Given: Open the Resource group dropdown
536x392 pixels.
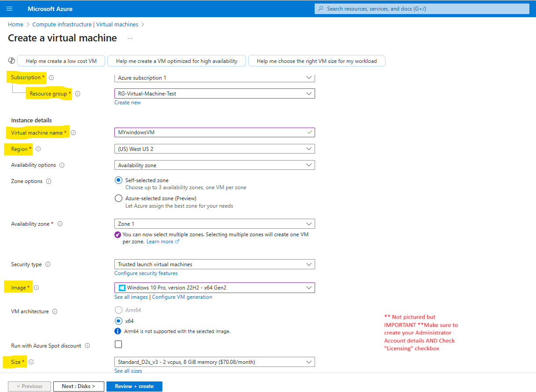Looking at the screenshot, I should point(215,94).
